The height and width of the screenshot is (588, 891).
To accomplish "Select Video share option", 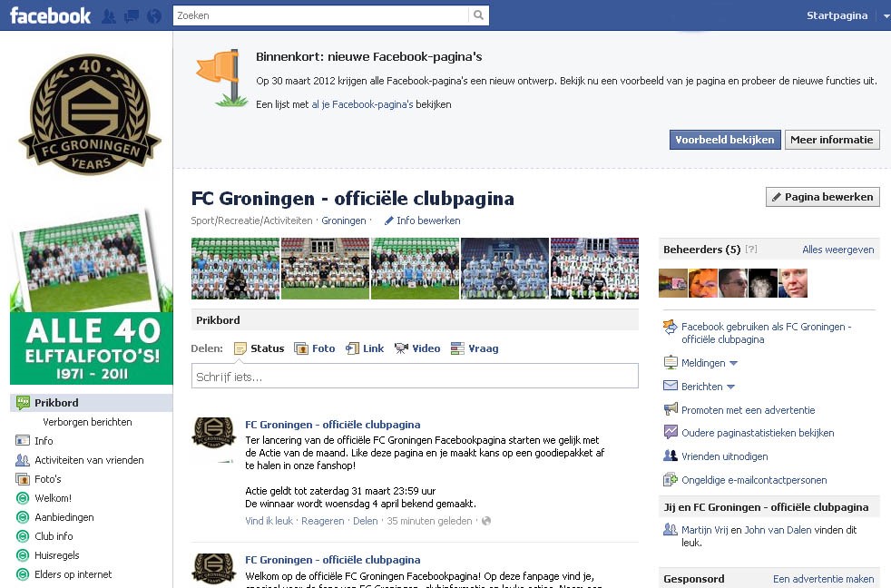I will [417, 348].
